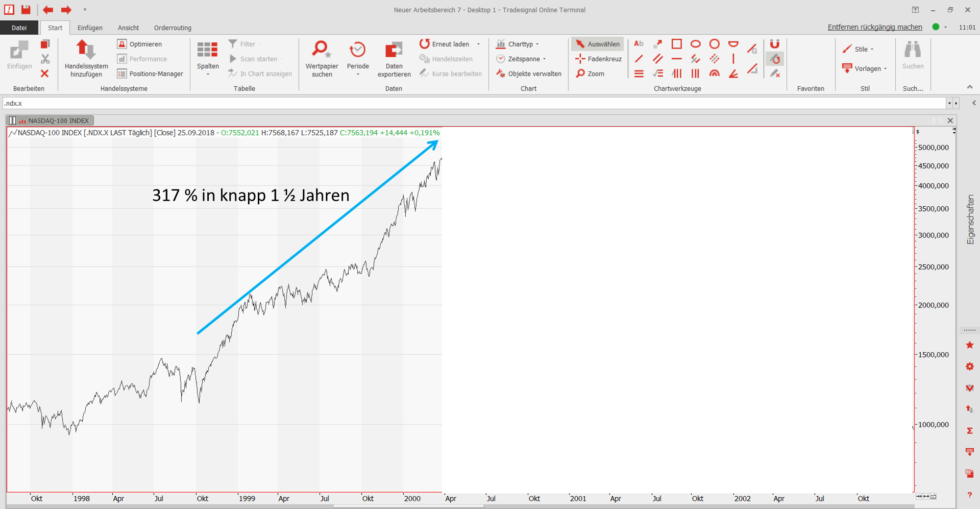Pick the vertical line drawing tool

(x=733, y=59)
